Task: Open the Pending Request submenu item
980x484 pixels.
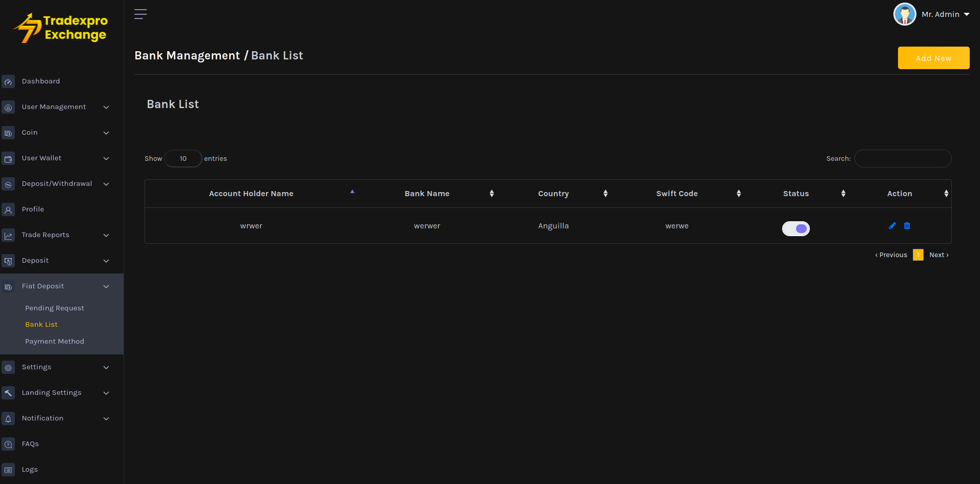Action: pyautogui.click(x=54, y=308)
